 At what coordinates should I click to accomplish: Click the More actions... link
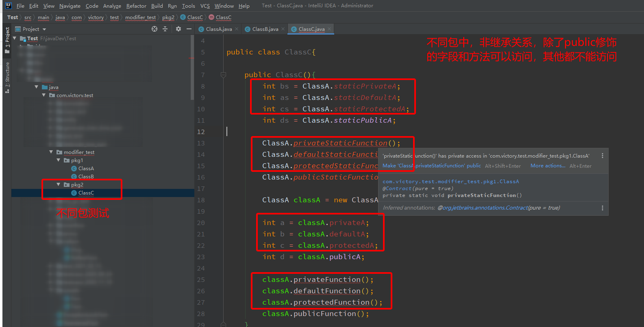click(x=548, y=166)
